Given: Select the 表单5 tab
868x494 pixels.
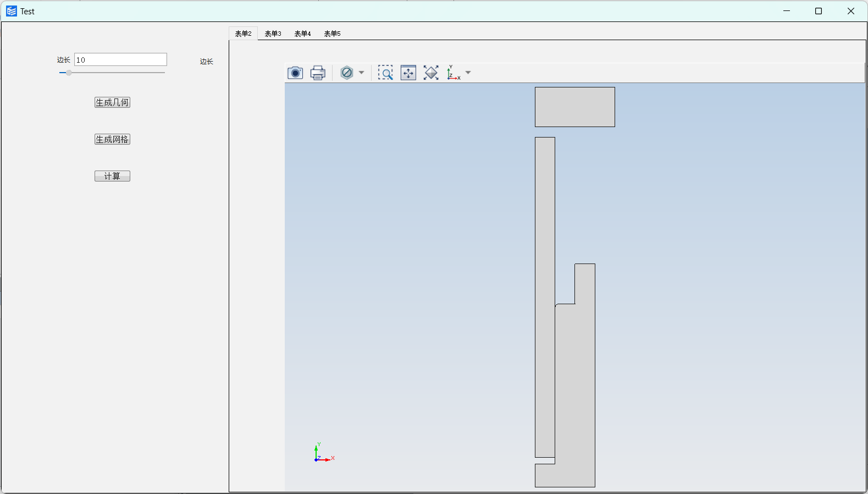Looking at the screenshot, I should (332, 34).
